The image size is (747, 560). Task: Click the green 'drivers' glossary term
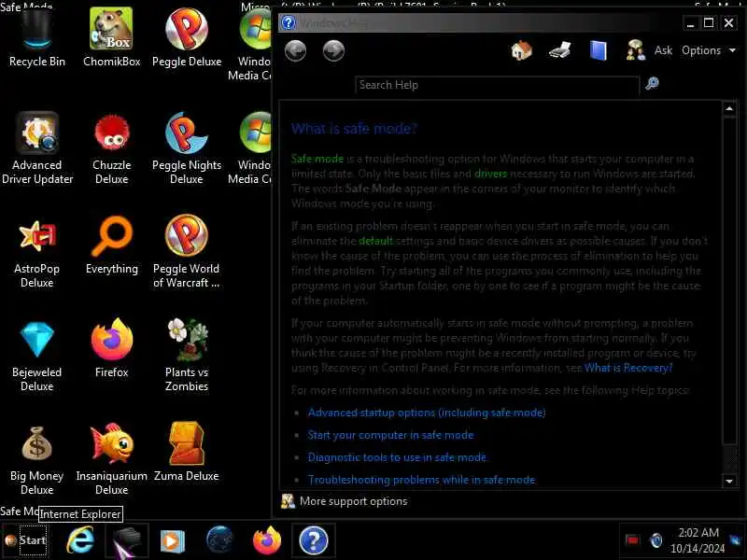(x=491, y=174)
